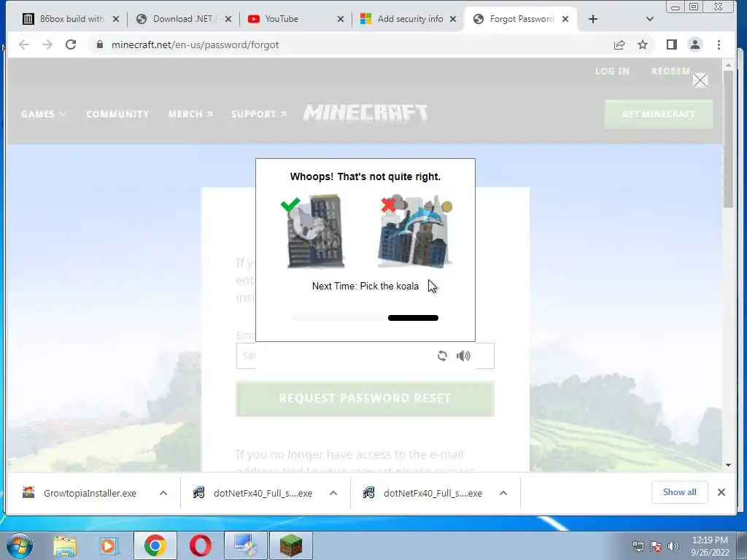The image size is (747, 560).
Task: Click the Minecraft grass block taskbar icon
Action: [x=290, y=545]
